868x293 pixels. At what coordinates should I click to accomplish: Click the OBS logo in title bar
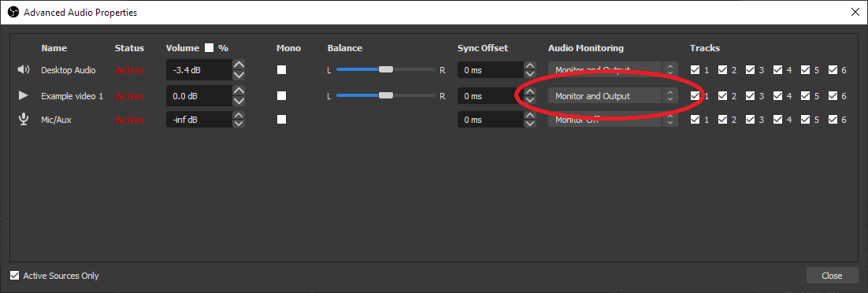pos(13,12)
